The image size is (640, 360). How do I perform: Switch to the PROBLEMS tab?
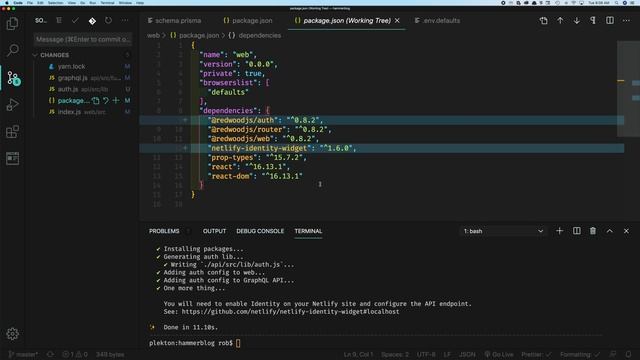click(164, 231)
